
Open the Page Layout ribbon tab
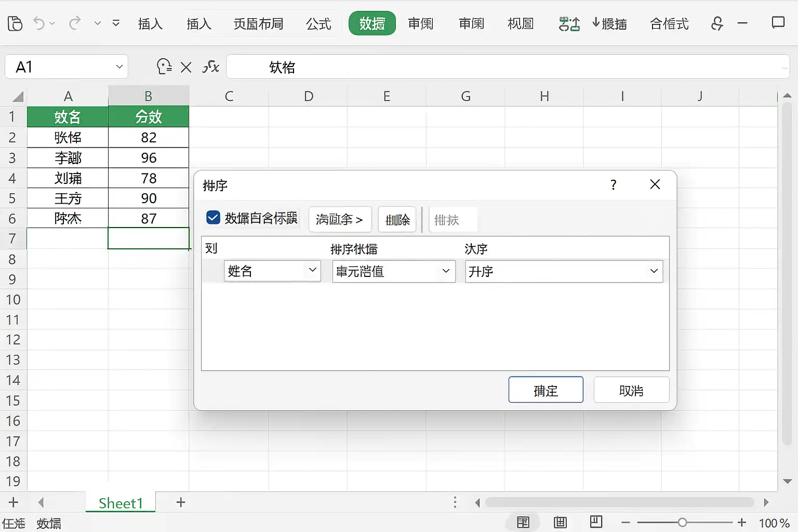[258, 24]
